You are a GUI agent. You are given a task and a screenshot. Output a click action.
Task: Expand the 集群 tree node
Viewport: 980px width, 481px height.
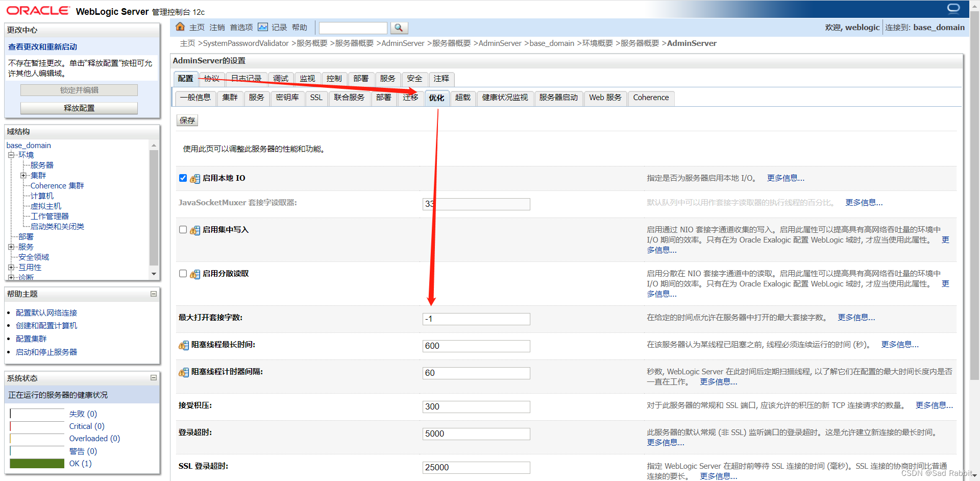coord(24,175)
